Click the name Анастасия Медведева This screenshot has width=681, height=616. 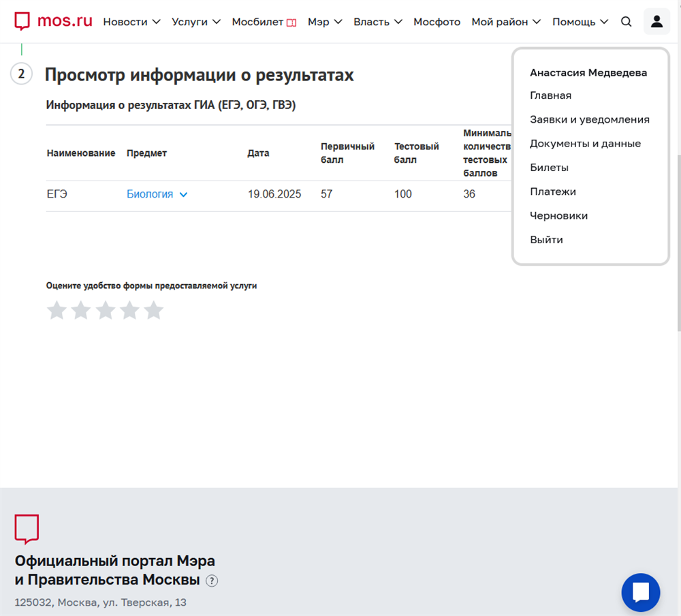point(588,73)
